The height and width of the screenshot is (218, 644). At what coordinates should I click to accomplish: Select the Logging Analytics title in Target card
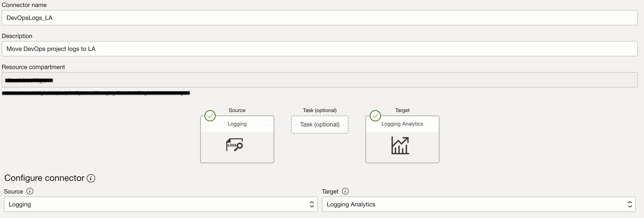click(x=402, y=124)
